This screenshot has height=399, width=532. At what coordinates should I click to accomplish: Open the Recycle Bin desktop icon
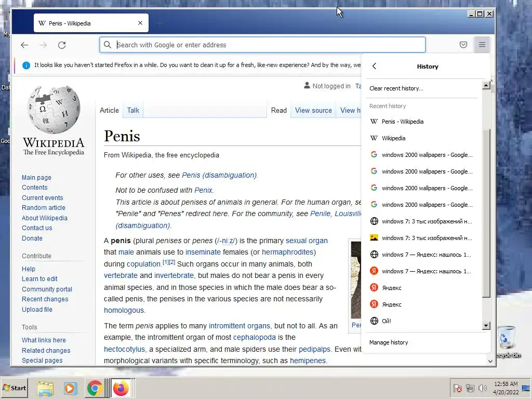(x=507, y=341)
